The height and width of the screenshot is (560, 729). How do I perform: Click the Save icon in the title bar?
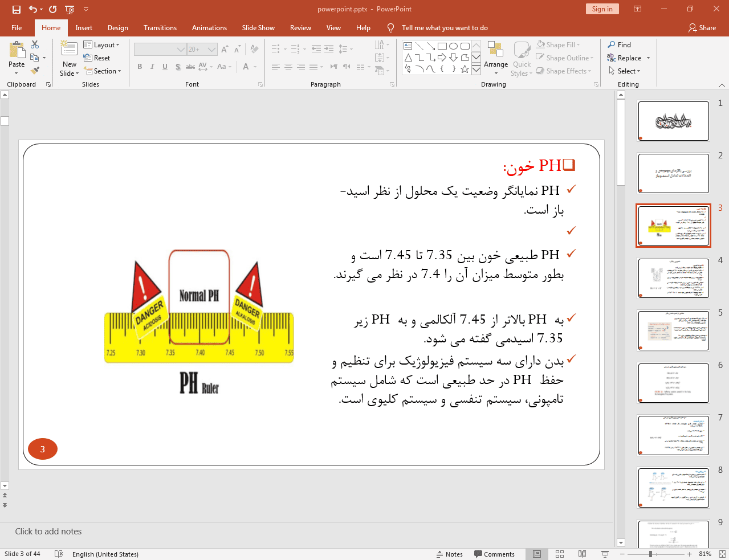17,9
